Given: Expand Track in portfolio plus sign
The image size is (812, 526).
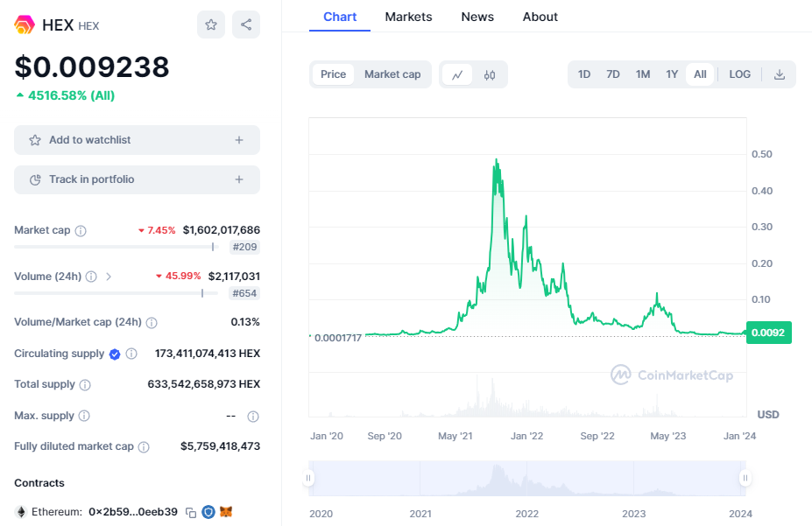Looking at the screenshot, I should [239, 179].
